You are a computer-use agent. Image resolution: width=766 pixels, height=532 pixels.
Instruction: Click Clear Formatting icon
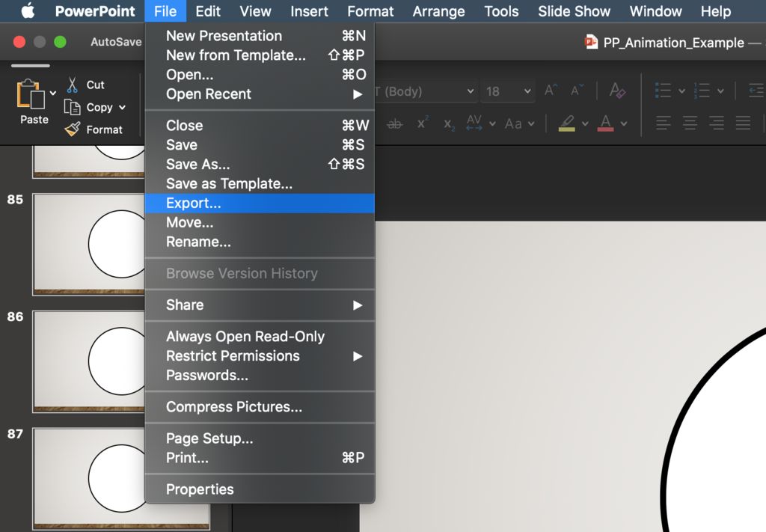coord(617,91)
